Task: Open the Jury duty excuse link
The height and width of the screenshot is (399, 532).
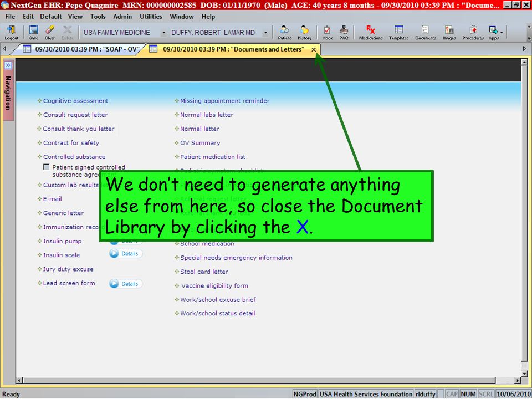Action: pyautogui.click(x=68, y=269)
